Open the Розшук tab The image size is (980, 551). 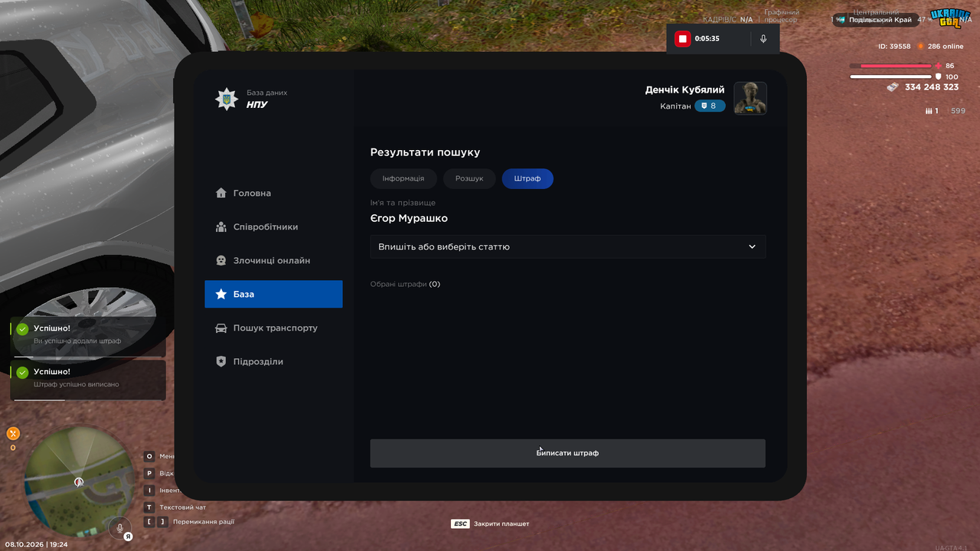click(469, 178)
